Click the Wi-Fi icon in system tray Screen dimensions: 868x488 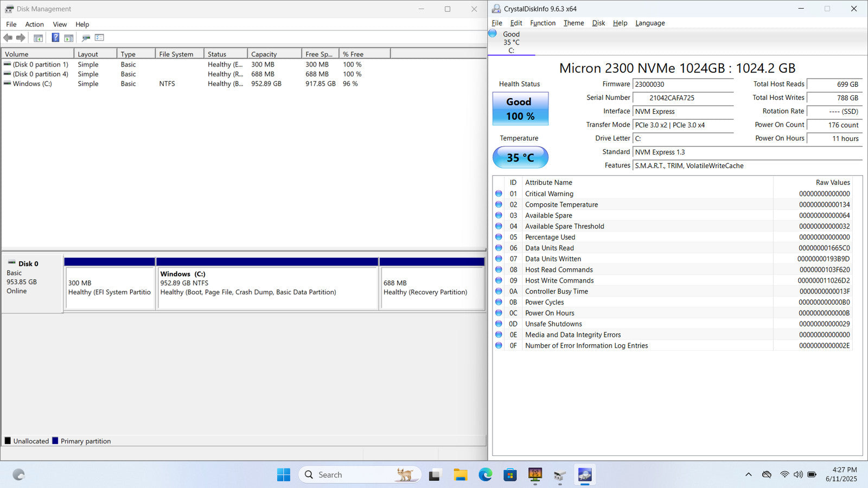[784, 474]
